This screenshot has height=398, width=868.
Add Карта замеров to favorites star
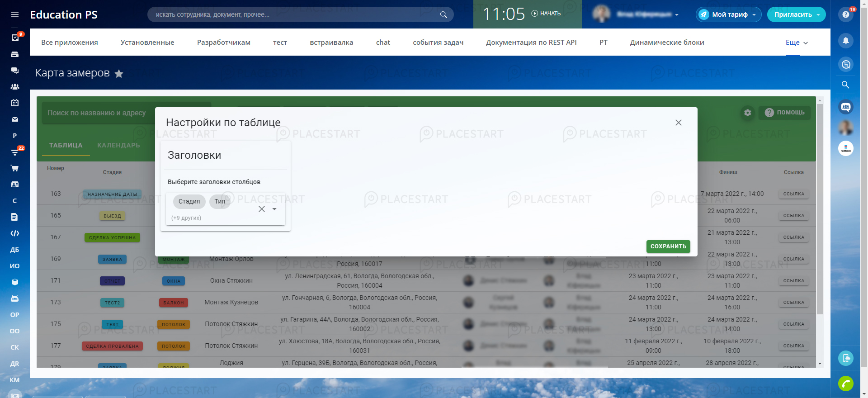coord(119,74)
